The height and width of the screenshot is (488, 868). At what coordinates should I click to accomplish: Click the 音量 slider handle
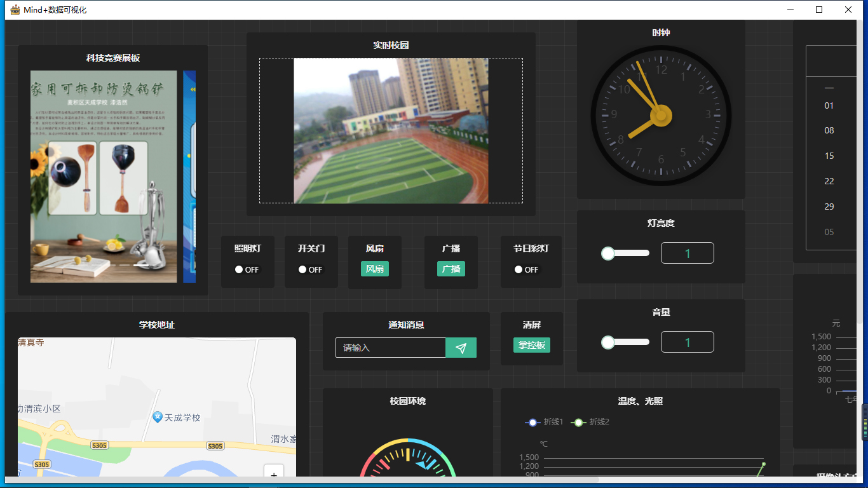point(608,342)
